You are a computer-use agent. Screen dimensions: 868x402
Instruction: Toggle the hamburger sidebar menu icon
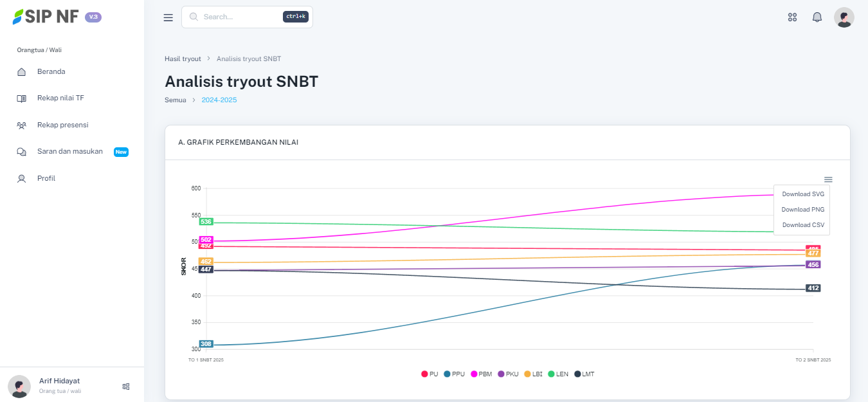[x=168, y=18]
